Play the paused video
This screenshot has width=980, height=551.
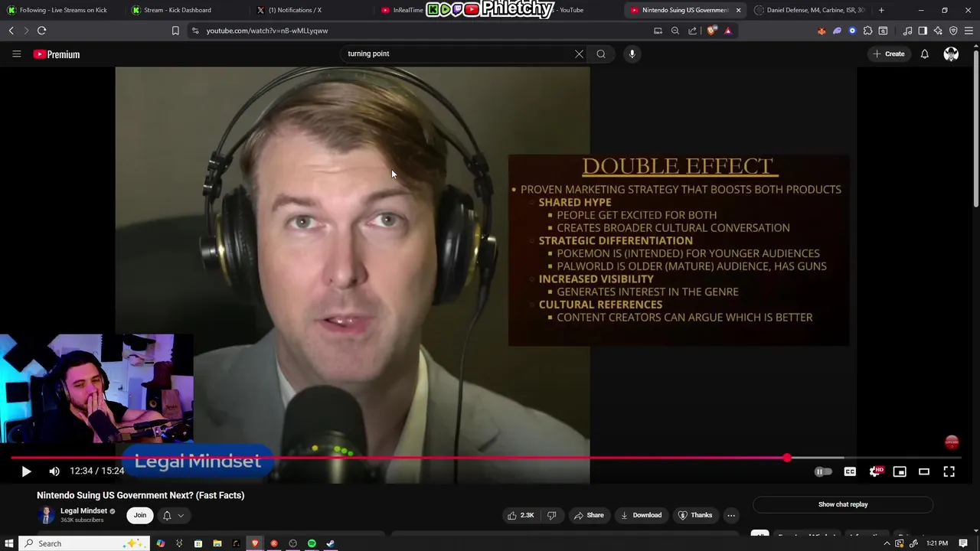pyautogui.click(x=26, y=471)
